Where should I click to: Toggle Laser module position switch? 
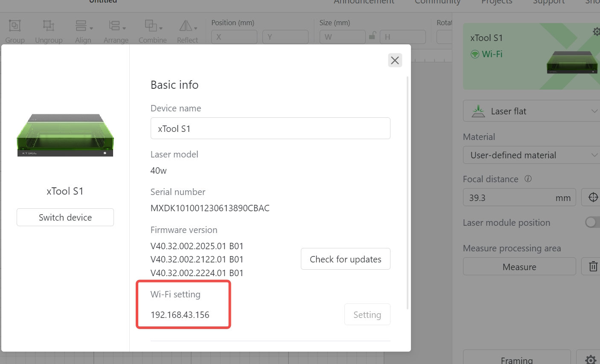[592, 222]
